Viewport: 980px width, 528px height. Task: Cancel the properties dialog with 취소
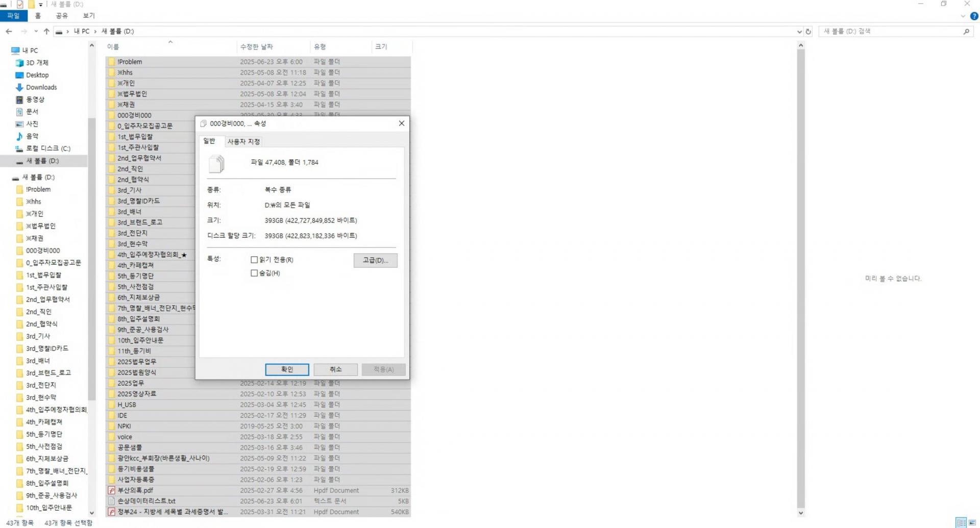tap(335, 369)
